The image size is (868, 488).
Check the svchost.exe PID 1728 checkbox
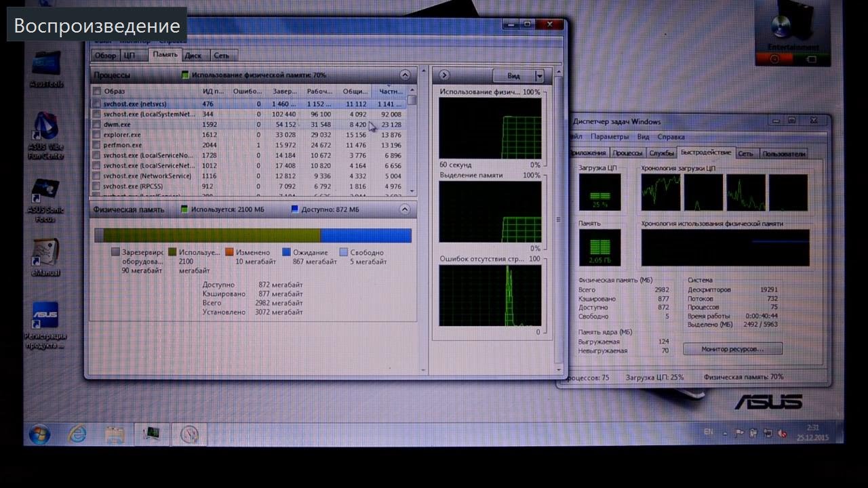coord(97,155)
